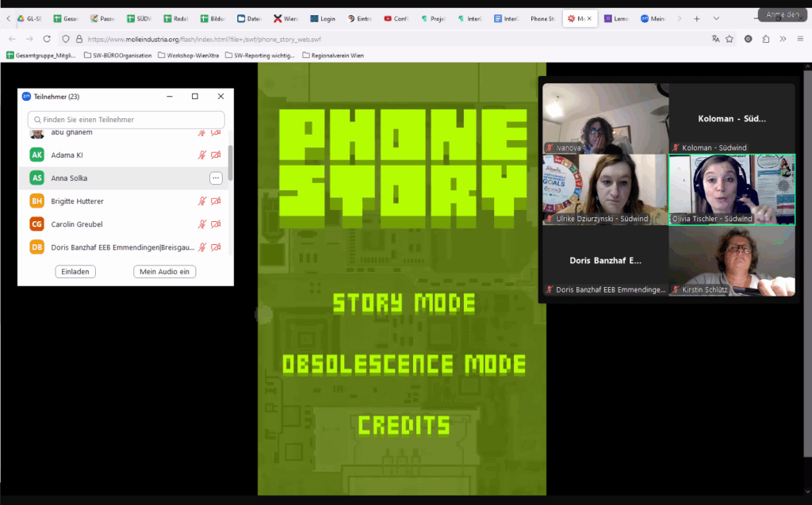Choose OBSOLESCENCE MODE in the game
This screenshot has width=812, height=505.
(x=404, y=364)
